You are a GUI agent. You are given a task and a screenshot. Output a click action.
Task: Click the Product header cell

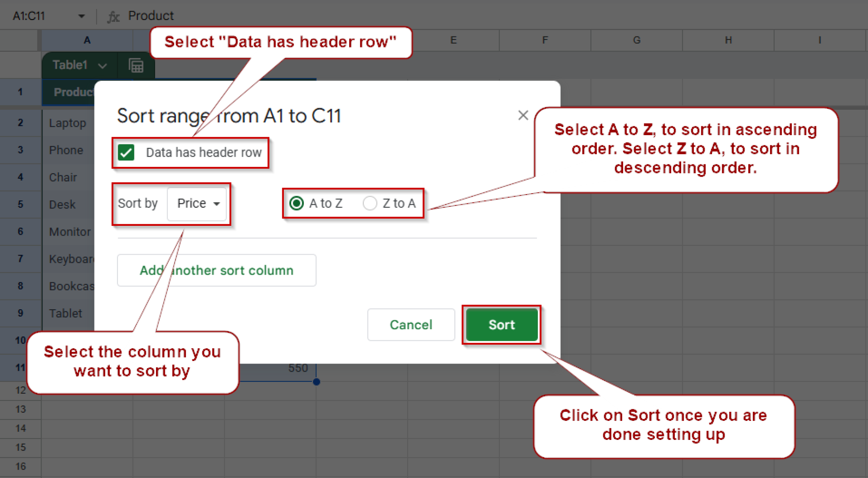(x=74, y=92)
